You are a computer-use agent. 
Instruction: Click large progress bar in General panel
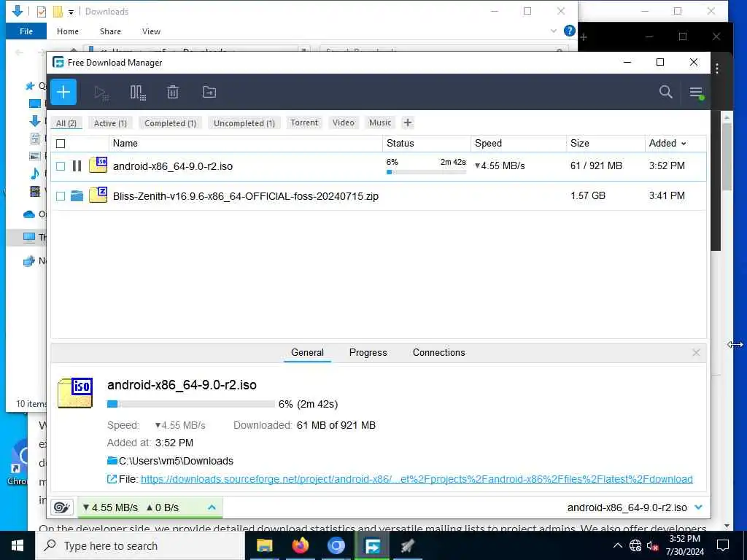point(191,404)
